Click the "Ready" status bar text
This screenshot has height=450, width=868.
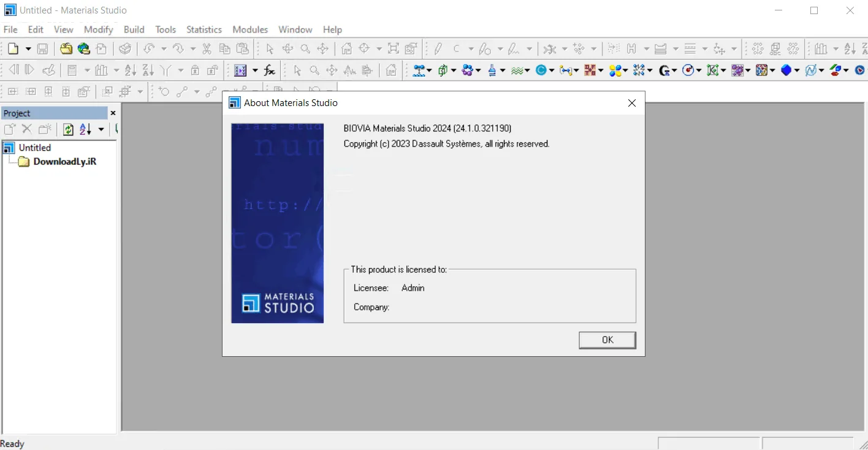(12, 444)
